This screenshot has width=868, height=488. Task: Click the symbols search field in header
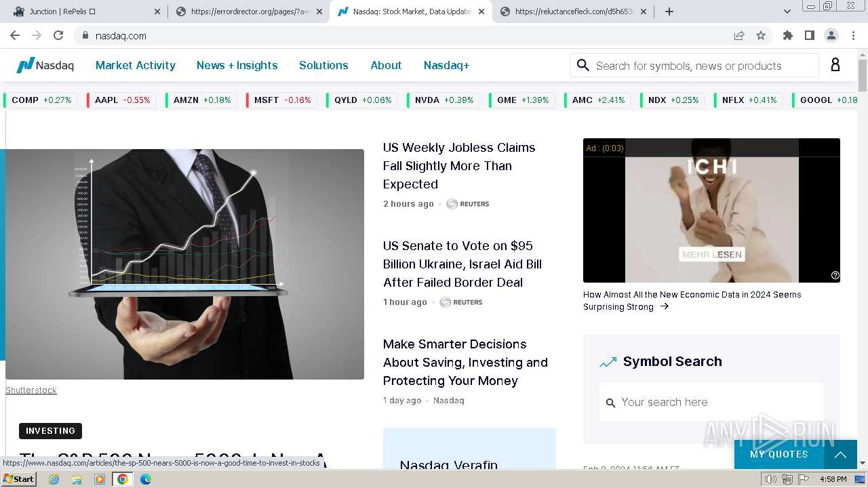coord(694,65)
